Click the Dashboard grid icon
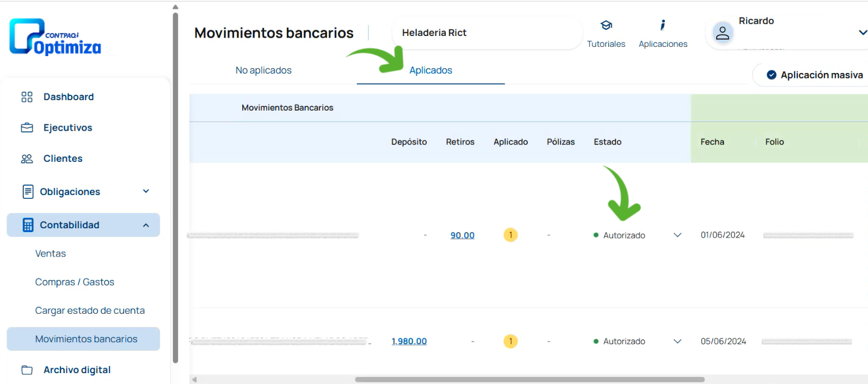Viewport: 868px width, 384px height. 27,97
